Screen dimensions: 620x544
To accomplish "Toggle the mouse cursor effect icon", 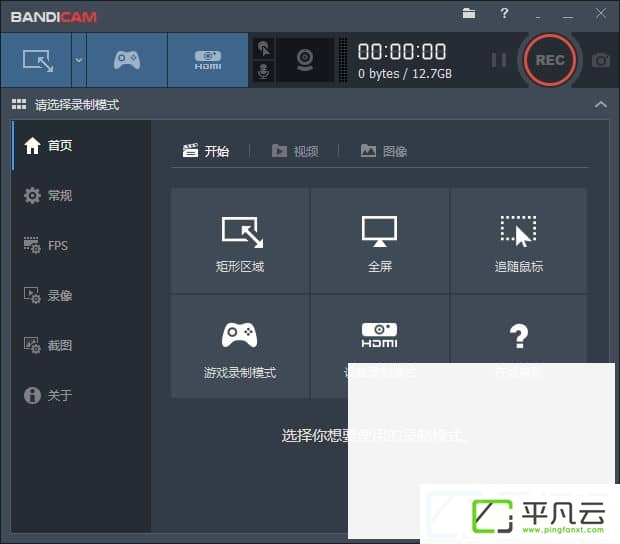I will (x=264, y=49).
